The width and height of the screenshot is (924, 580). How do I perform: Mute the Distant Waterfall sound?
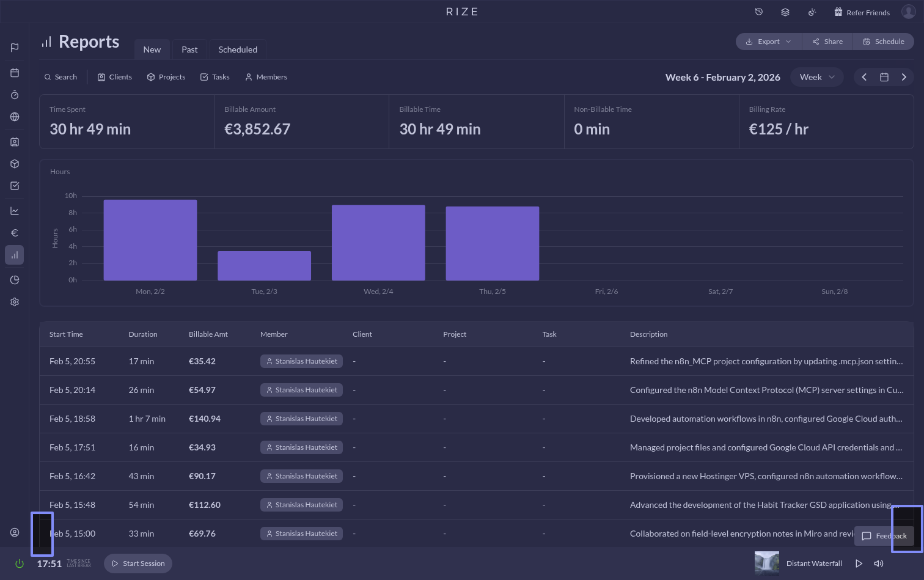pyautogui.click(x=879, y=563)
